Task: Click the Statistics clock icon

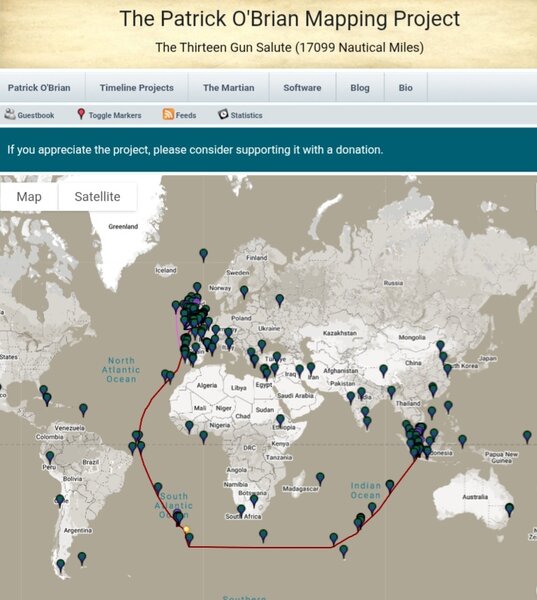Action: 223,114
